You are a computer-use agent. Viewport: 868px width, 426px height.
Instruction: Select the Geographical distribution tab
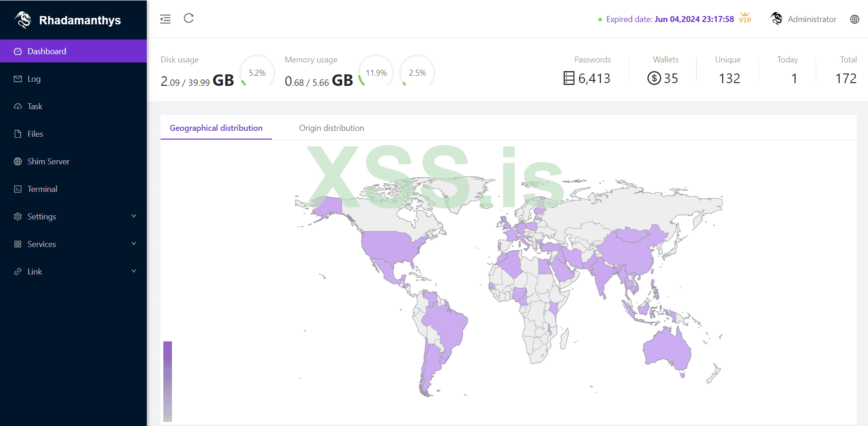216,128
